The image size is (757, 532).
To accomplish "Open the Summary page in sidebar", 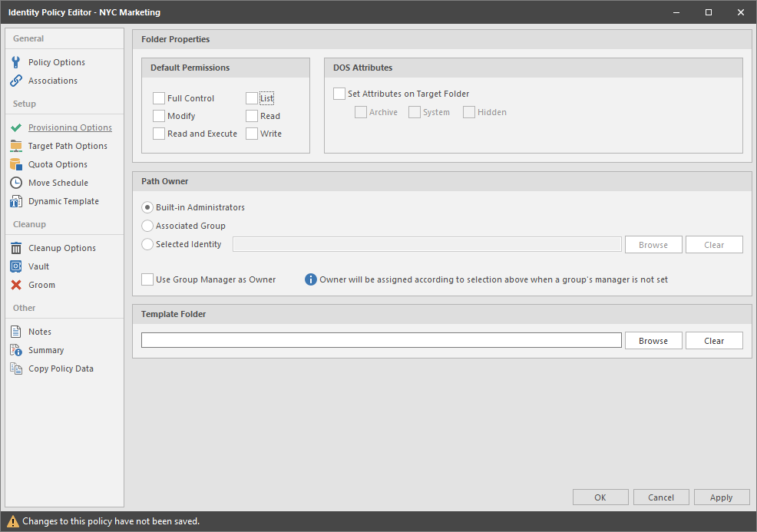I will 46,350.
